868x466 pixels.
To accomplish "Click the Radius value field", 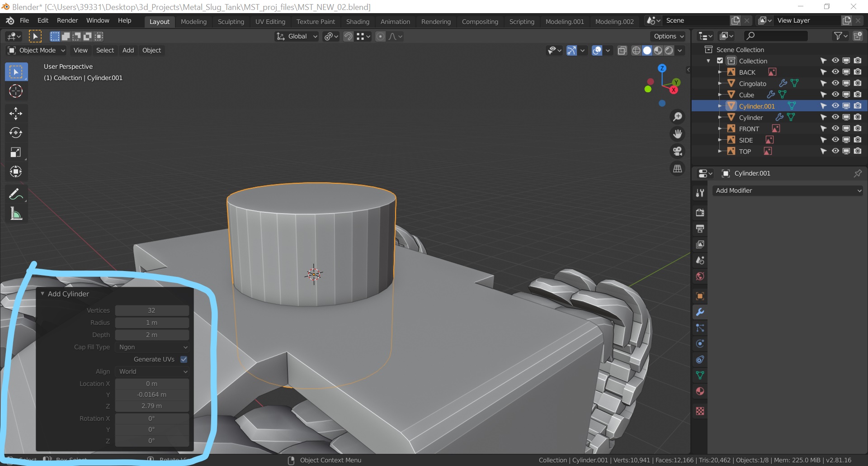I will point(152,323).
